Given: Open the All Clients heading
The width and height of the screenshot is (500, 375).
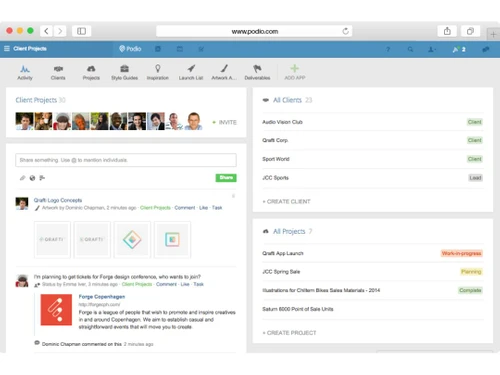Looking at the screenshot, I should [x=287, y=100].
